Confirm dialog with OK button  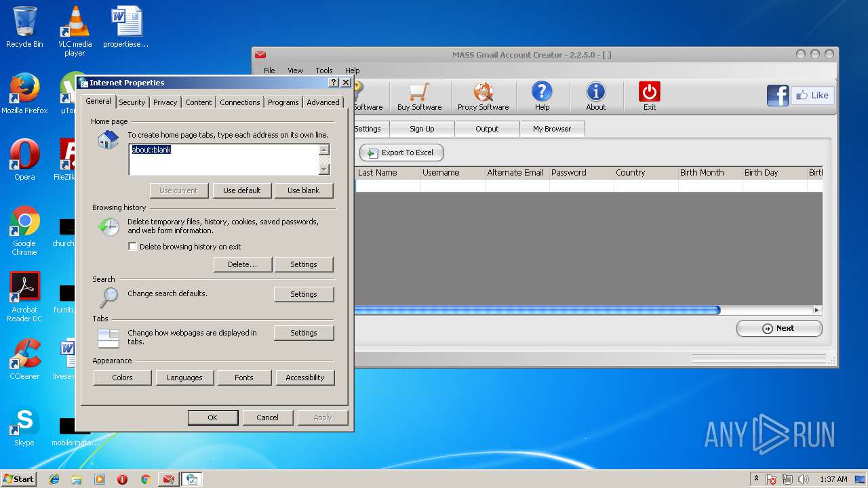[x=213, y=418]
